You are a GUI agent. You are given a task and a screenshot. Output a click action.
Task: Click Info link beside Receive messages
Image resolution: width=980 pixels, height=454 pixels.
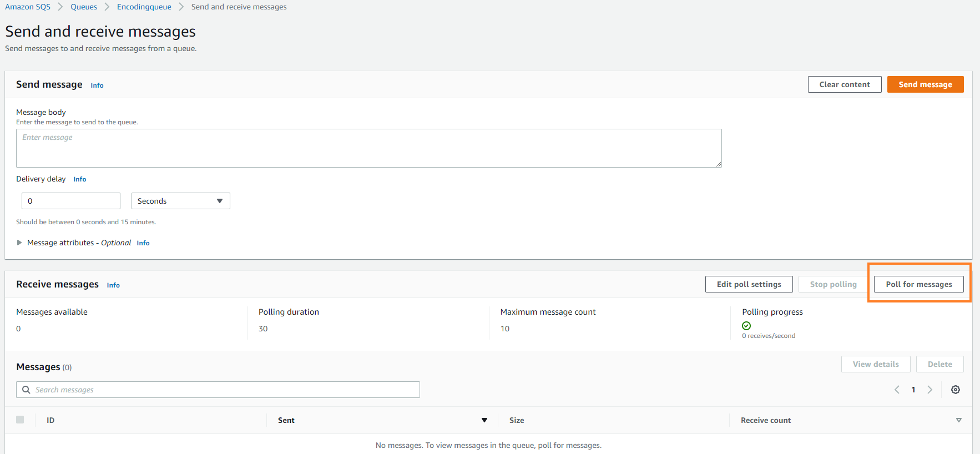click(113, 285)
